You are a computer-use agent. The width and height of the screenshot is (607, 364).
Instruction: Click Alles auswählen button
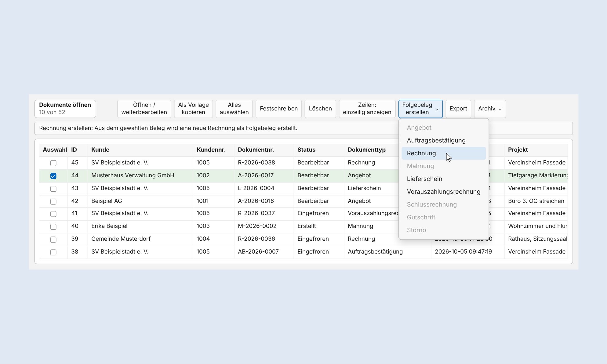point(234,109)
